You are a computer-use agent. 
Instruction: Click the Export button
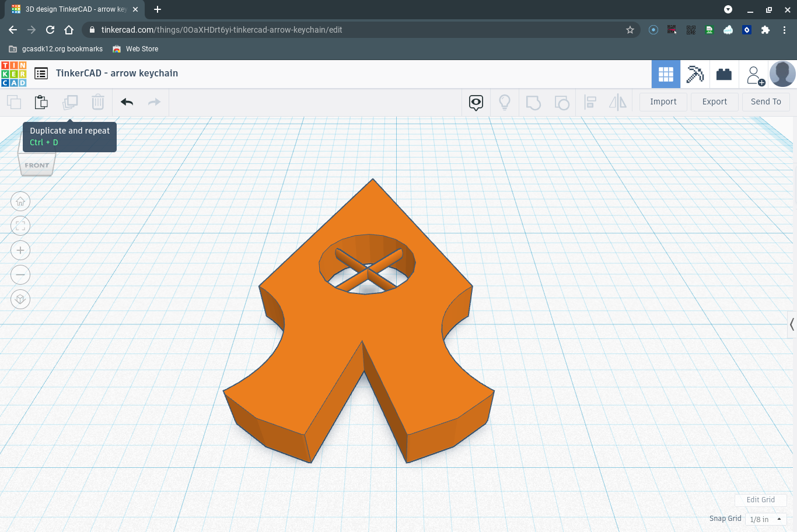coord(714,101)
